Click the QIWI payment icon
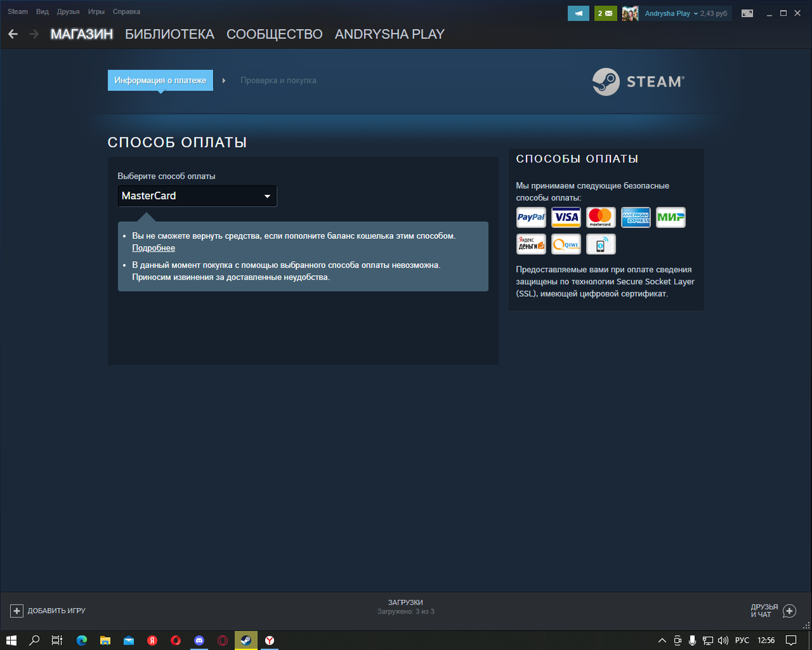Screen dimensions: 812x650 (x=566, y=244)
